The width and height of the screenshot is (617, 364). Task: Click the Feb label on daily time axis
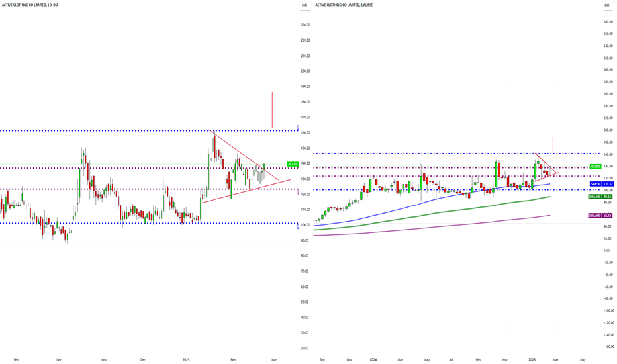pos(233,359)
